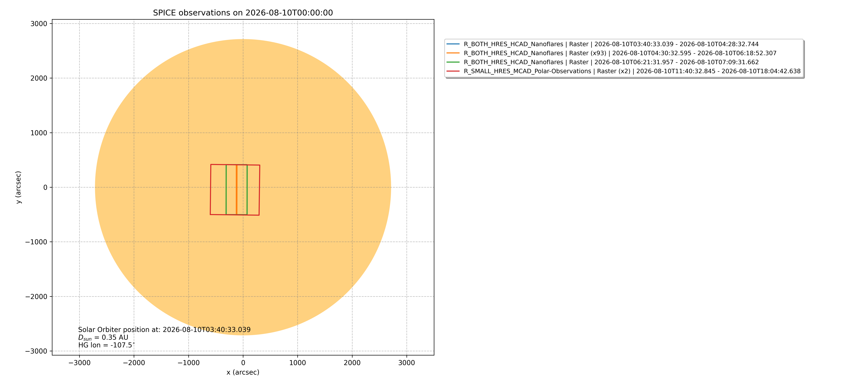Click the Solar Orbiter position annotation
868x386 pixels.
[x=164, y=330]
